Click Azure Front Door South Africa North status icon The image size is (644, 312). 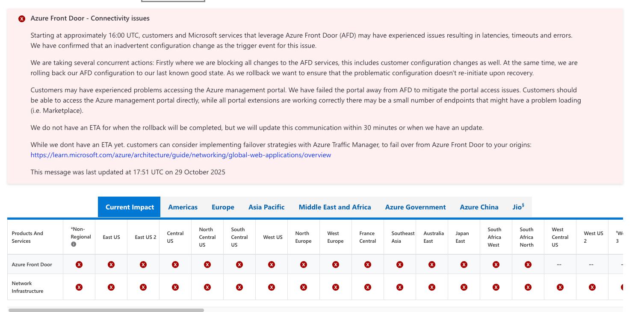click(x=528, y=265)
